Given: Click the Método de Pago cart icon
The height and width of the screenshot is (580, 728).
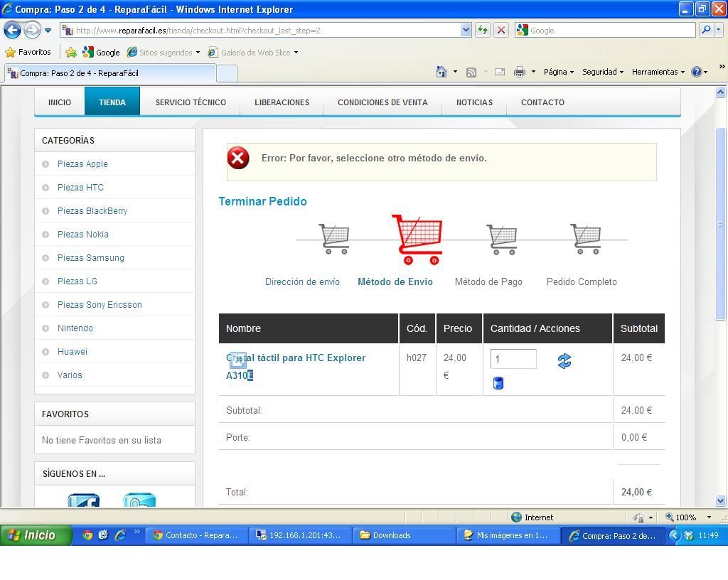Looking at the screenshot, I should [x=502, y=240].
